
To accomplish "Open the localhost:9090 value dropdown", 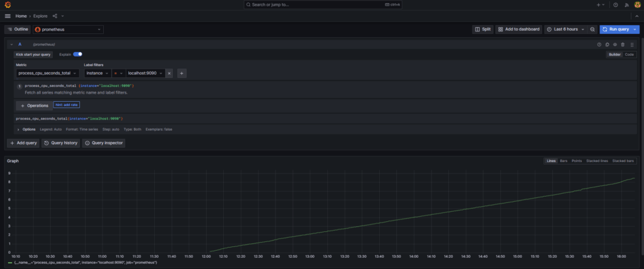I will click(145, 73).
